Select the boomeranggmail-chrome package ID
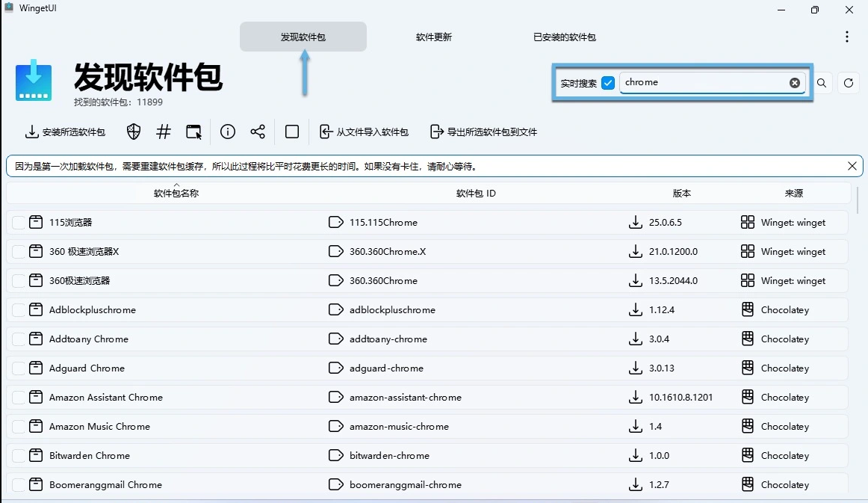 [405, 485]
